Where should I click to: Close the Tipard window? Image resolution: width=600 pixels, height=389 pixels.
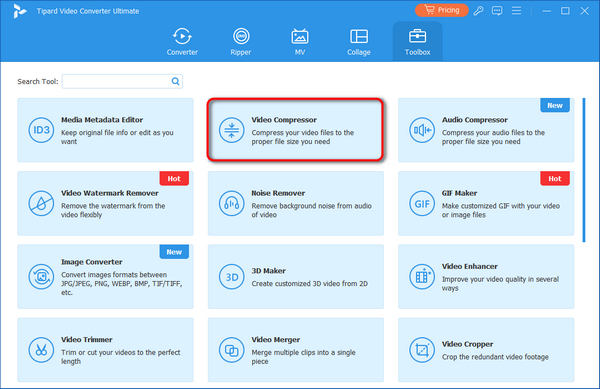pos(584,11)
